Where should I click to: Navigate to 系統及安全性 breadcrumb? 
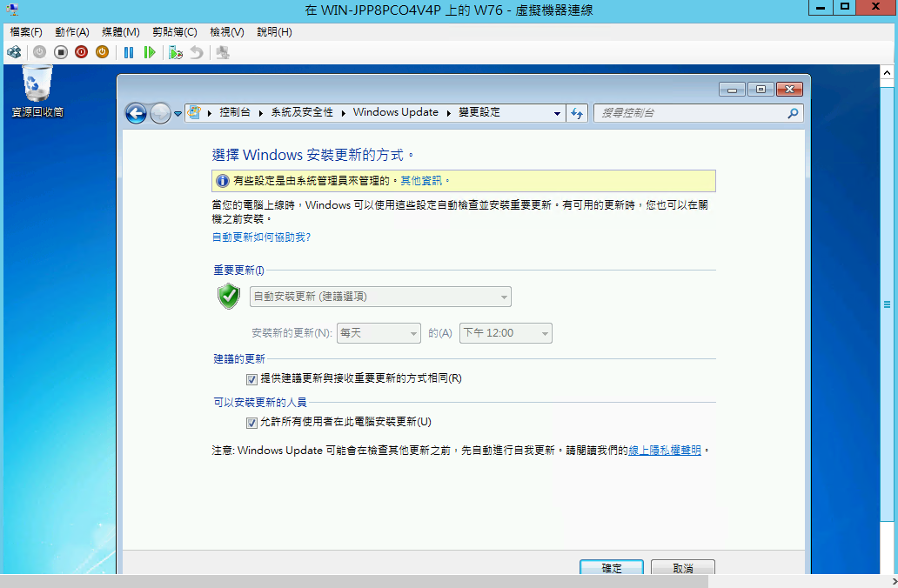[302, 112]
